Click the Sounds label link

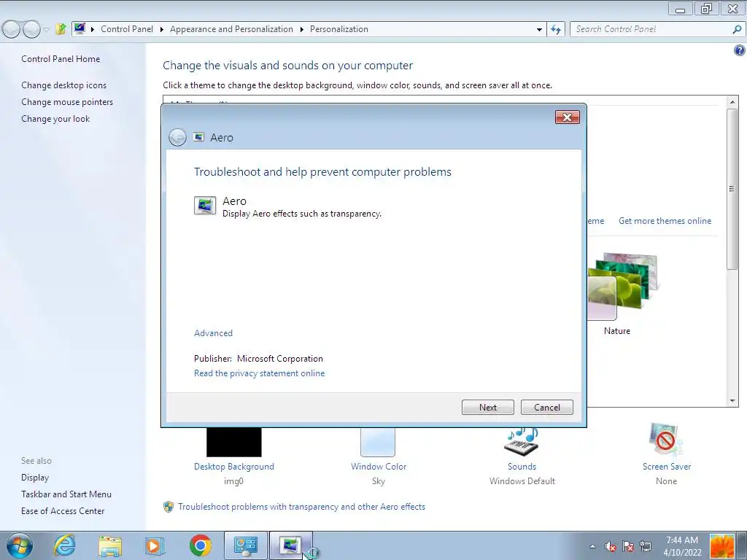click(x=522, y=467)
